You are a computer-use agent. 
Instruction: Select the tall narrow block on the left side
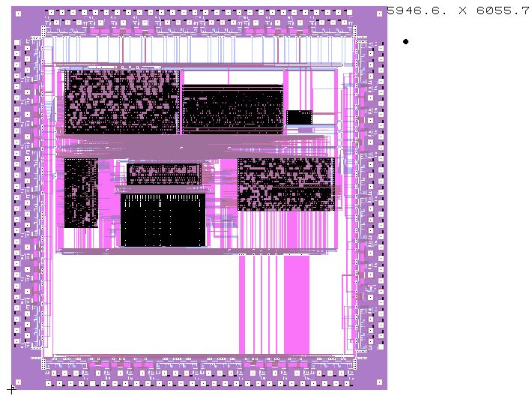(x=81, y=192)
